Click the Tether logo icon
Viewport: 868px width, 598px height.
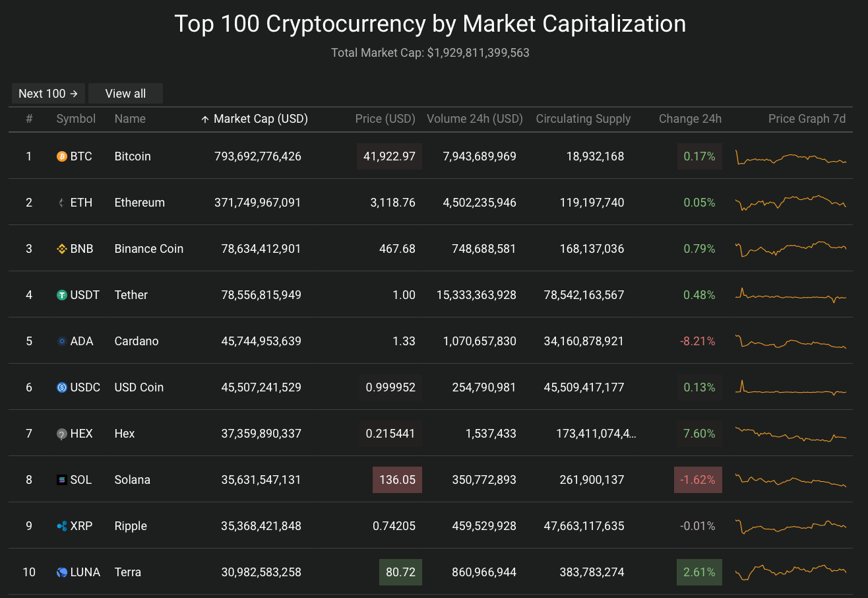coord(62,295)
